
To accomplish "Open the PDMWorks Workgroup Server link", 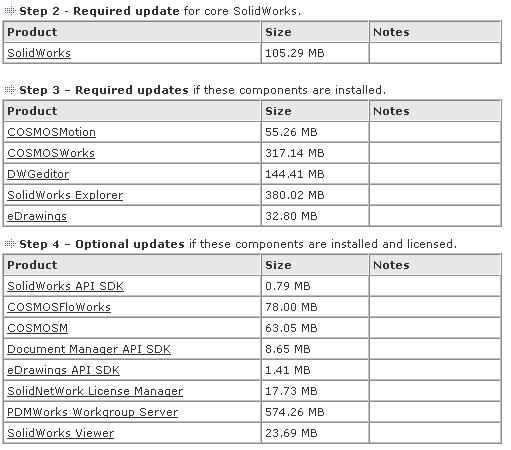I will tap(93, 412).
